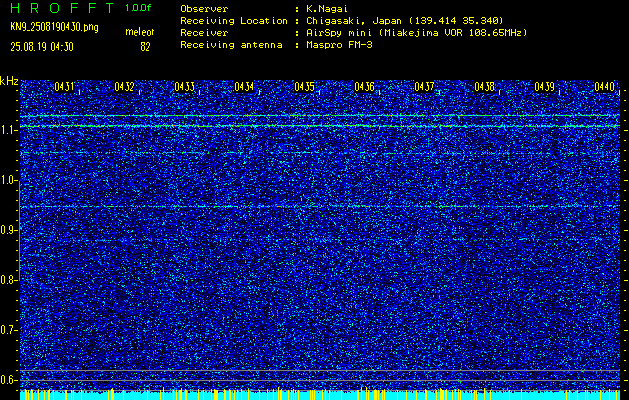Click the HROFFT program title
This screenshot has height=400, width=629.
click(x=62, y=8)
